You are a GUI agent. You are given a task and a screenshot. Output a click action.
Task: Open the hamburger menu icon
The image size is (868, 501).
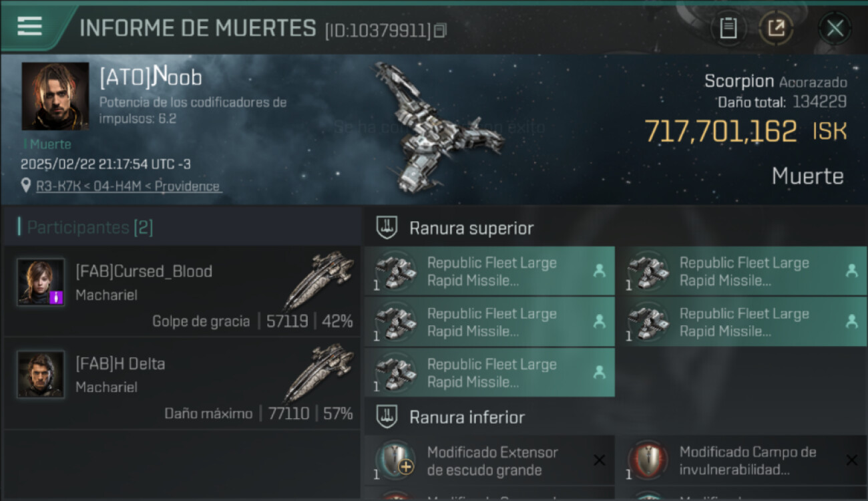click(29, 27)
